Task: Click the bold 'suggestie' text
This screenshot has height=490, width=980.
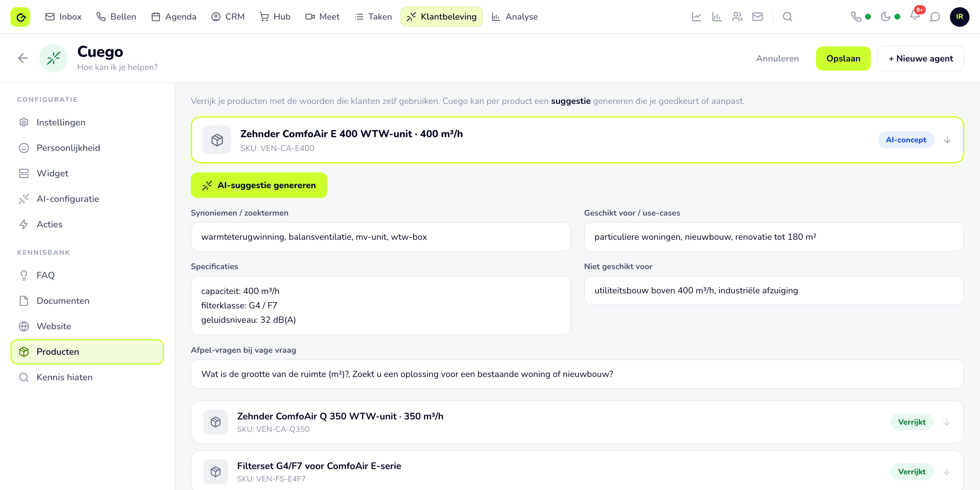Action: pyautogui.click(x=571, y=101)
